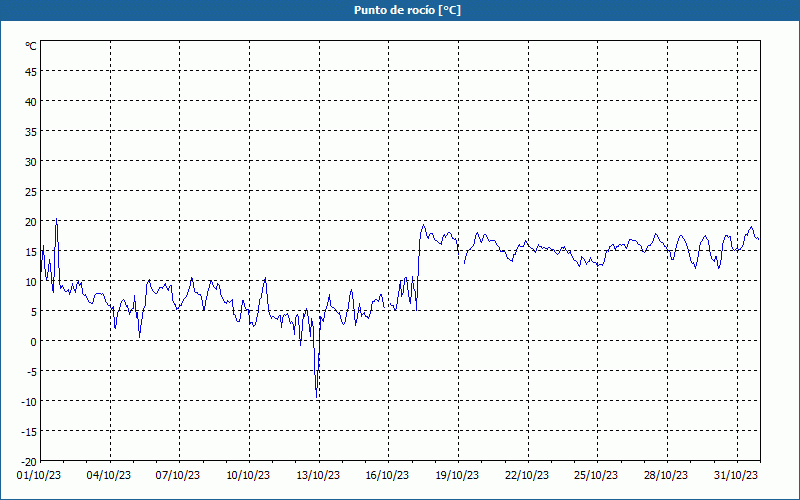
Task: Click the 19/10/23 date label
Action: pyautogui.click(x=457, y=475)
